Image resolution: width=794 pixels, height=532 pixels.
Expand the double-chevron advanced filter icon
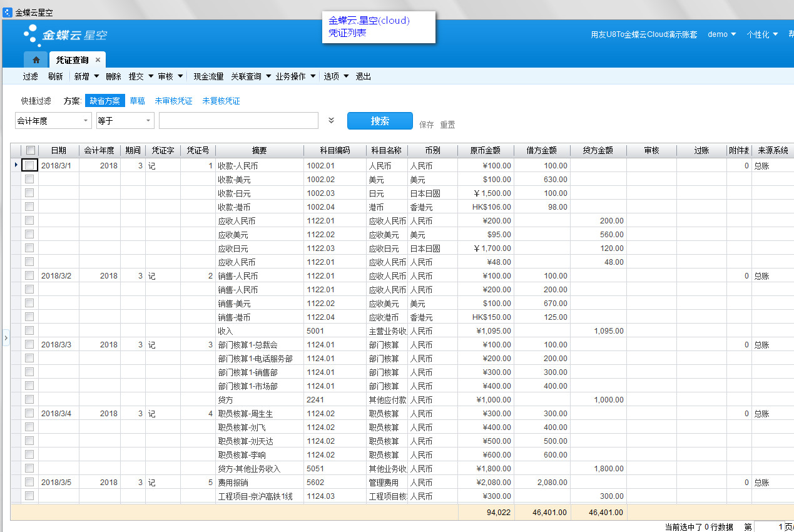click(x=332, y=121)
